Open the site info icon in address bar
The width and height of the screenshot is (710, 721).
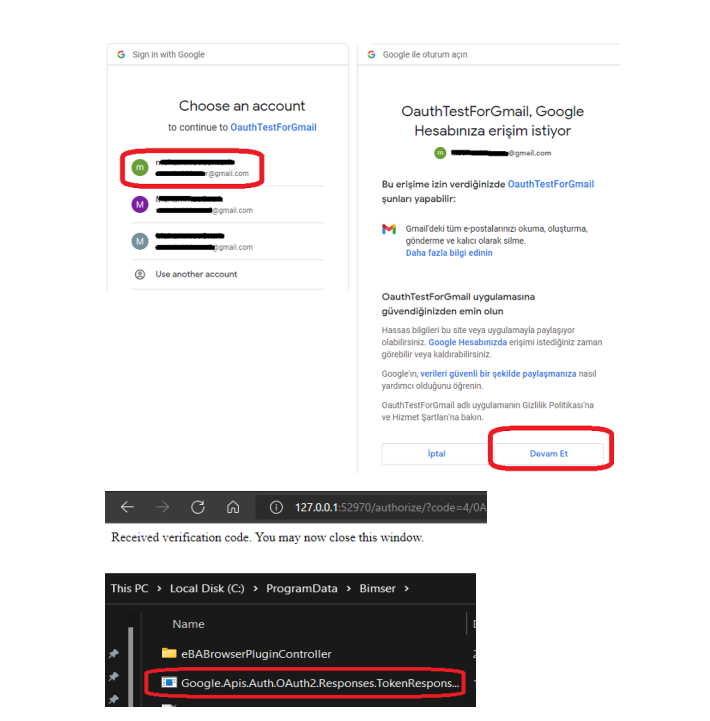point(276,507)
